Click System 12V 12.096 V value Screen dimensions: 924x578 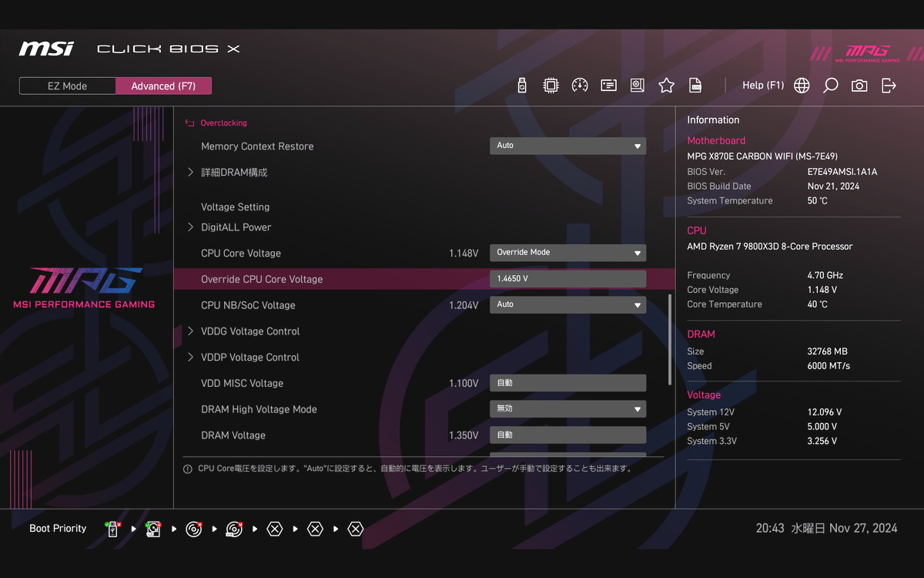pyautogui.click(x=825, y=412)
